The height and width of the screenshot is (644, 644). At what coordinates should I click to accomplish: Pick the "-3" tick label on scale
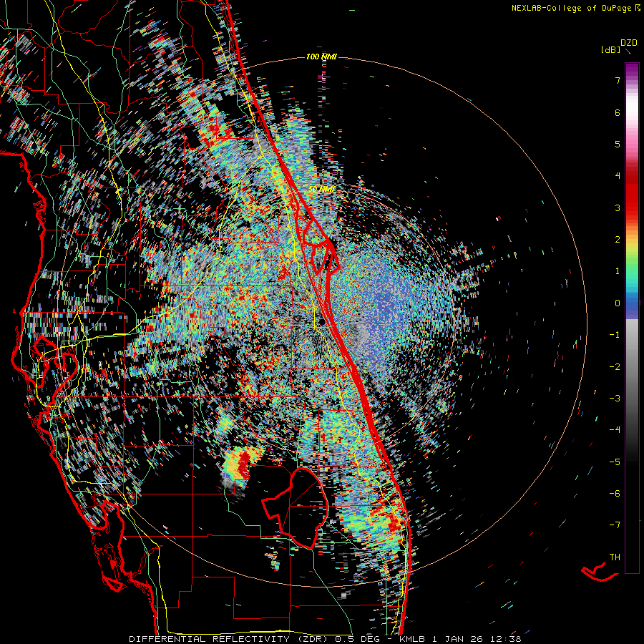(x=615, y=398)
